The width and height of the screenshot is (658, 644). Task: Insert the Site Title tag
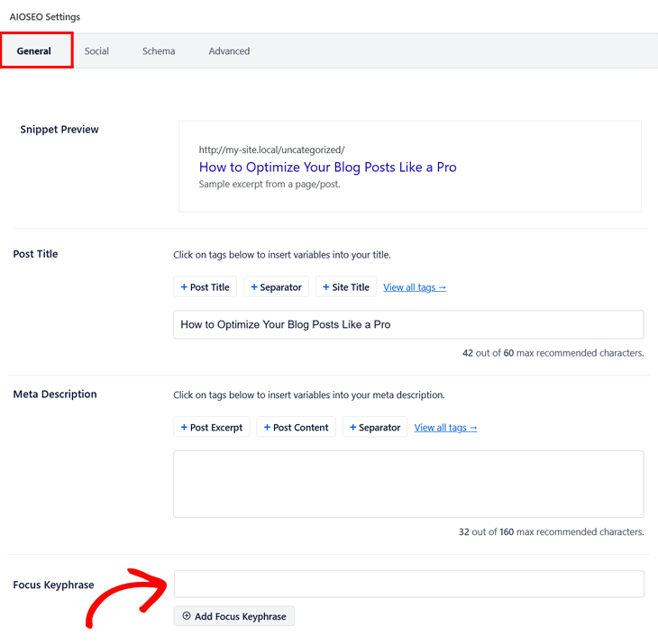coord(346,286)
